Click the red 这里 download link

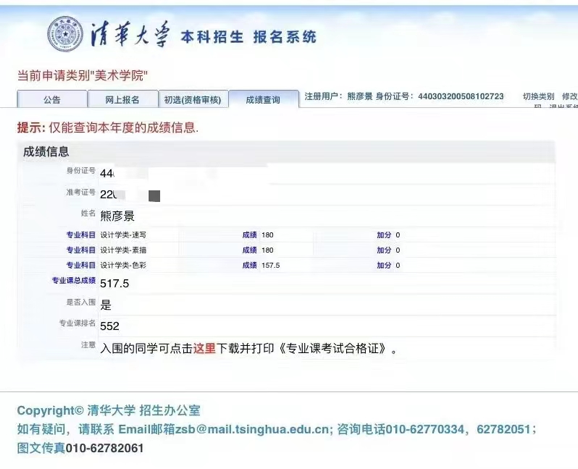click(x=204, y=348)
